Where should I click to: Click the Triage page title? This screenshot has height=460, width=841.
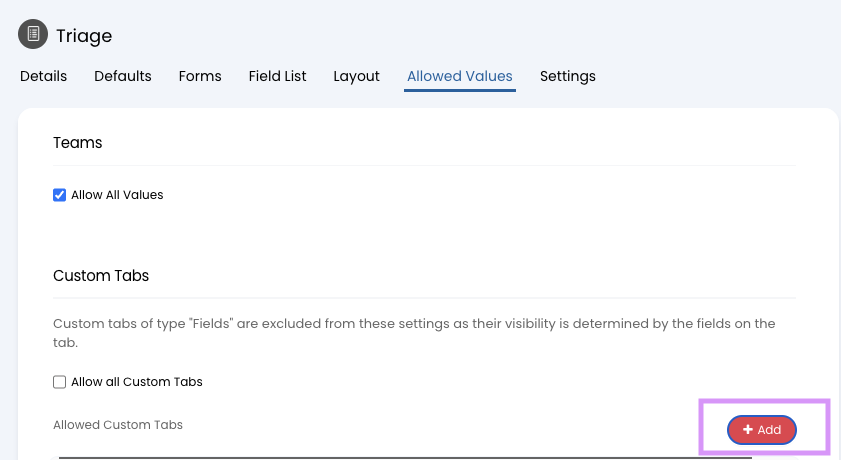[84, 36]
